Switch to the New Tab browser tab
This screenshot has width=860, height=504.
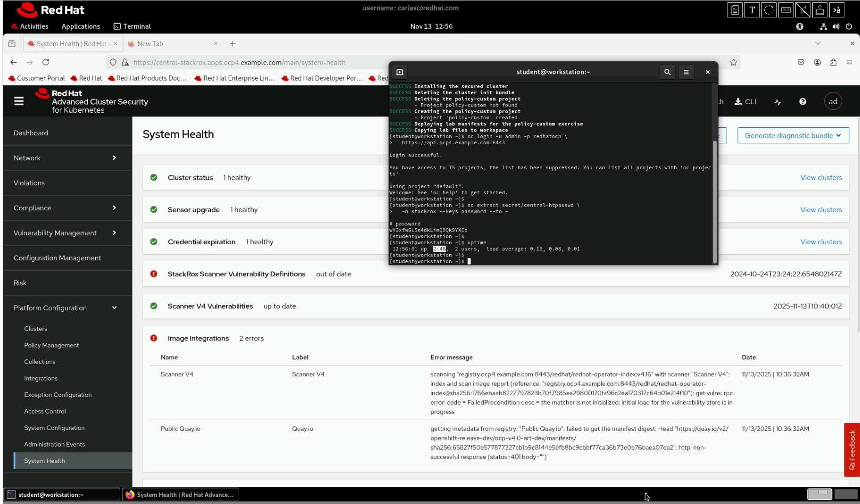coord(173,44)
